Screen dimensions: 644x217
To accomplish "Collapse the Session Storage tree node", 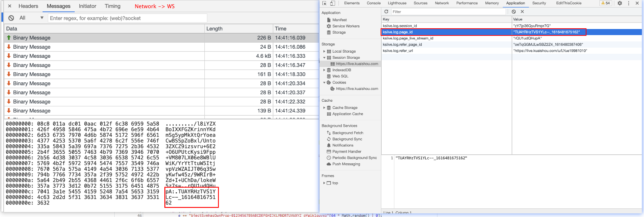I will click(324, 58).
